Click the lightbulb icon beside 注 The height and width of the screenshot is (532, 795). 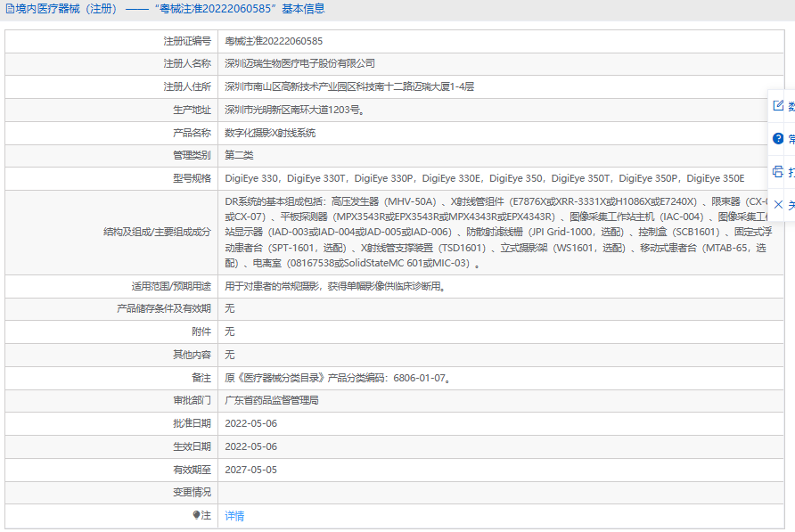pyautogui.click(x=197, y=515)
